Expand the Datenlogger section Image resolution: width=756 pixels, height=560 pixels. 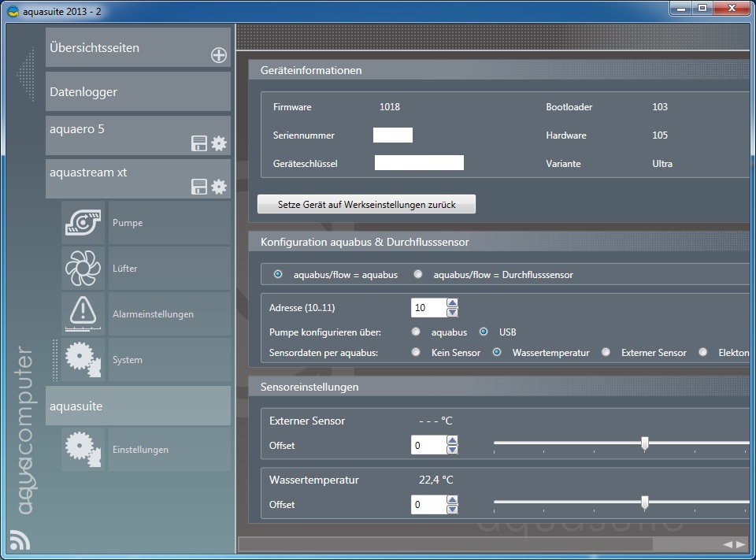(x=138, y=92)
